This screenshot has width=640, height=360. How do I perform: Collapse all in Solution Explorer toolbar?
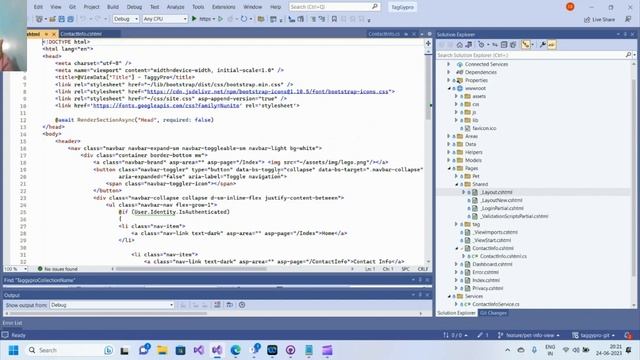tap(504, 45)
